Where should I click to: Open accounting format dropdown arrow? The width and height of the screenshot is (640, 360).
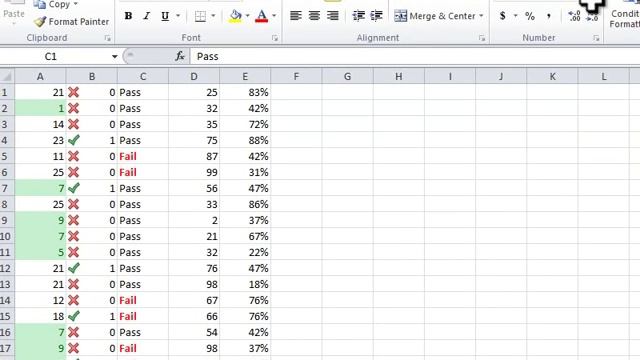point(516,16)
